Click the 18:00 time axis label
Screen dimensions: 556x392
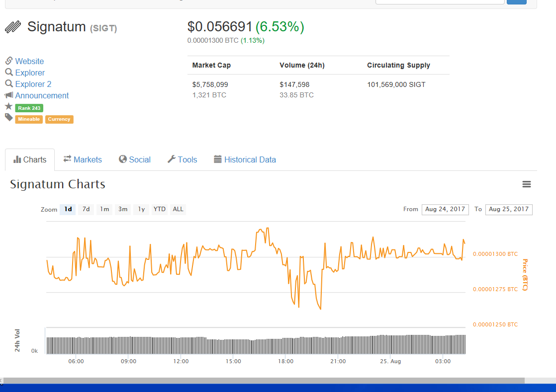pos(285,361)
